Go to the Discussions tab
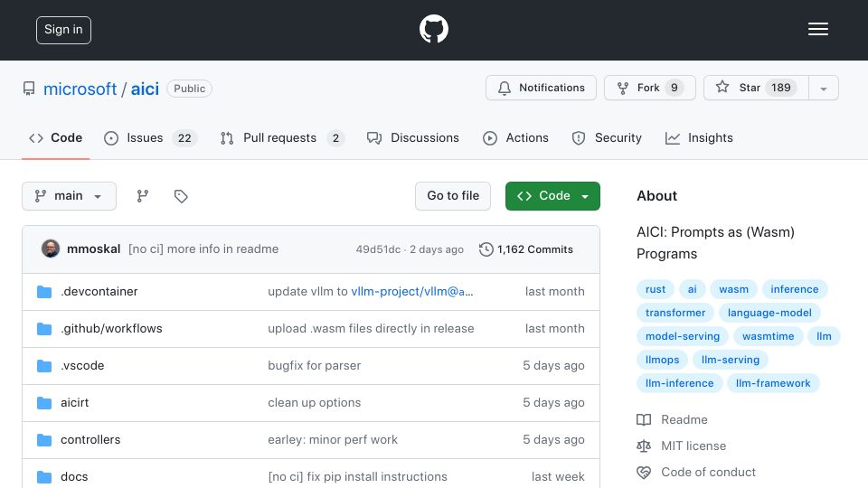Viewport: 868px width, 488px height. pos(413,137)
